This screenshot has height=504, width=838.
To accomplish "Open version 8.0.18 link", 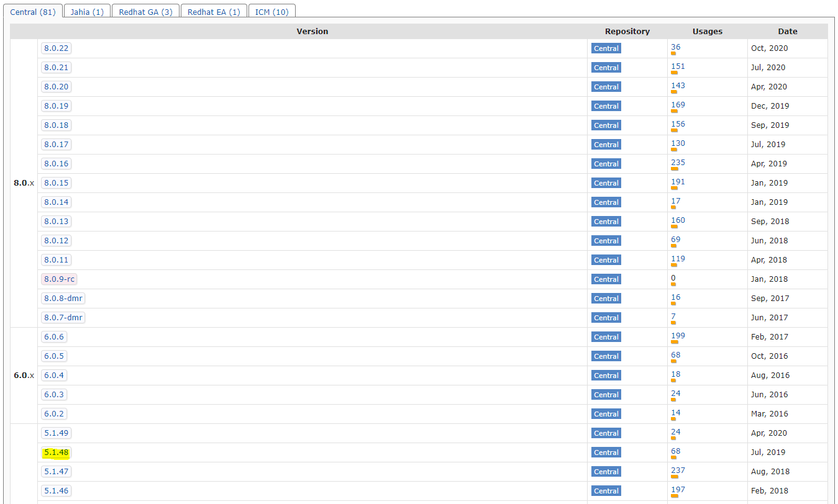I will coord(56,125).
